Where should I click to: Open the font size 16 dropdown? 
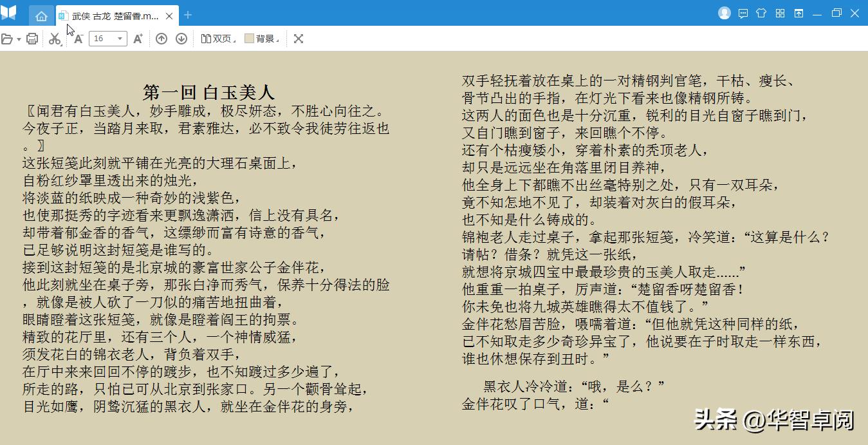coord(118,39)
